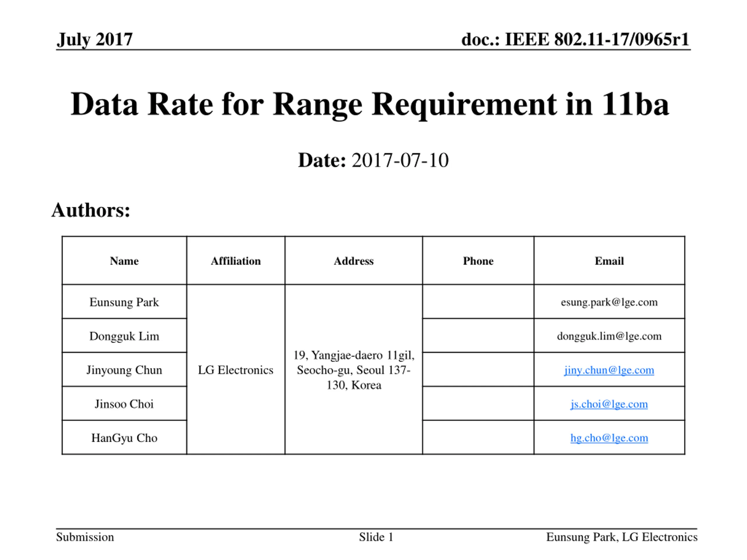Select the Email column header cell
The height and width of the screenshot is (560, 747).
click(x=609, y=260)
